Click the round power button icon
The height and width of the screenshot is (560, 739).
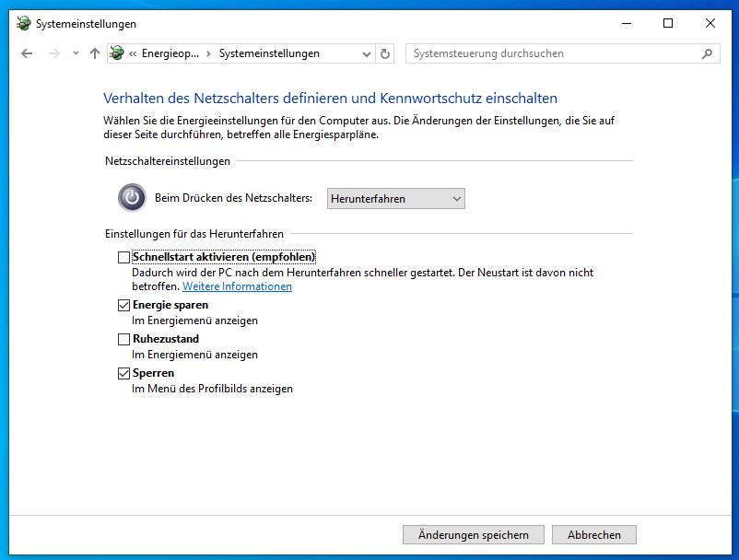132,198
